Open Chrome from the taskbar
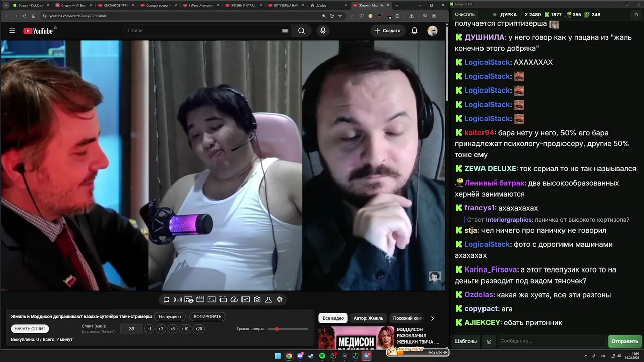Screen dimensions: 644x362 point(289,356)
